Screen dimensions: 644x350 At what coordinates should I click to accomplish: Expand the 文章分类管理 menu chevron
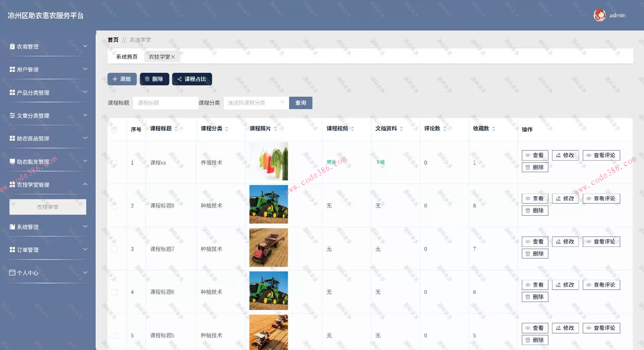tap(85, 115)
